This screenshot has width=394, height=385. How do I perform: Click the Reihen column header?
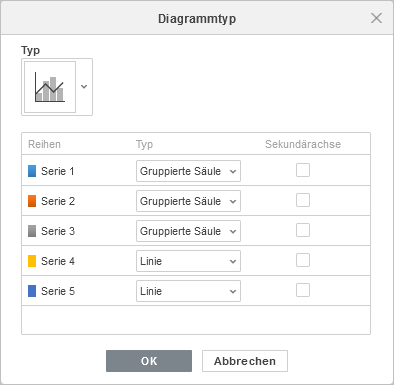44,144
